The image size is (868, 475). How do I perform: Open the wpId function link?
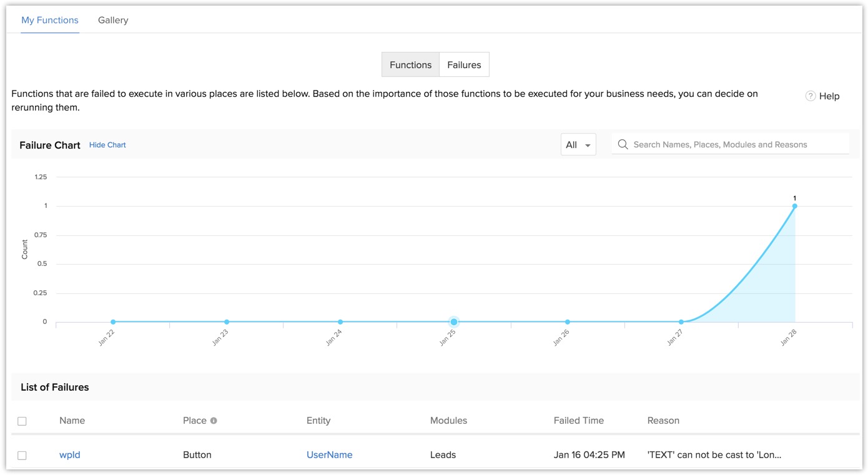pos(70,455)
